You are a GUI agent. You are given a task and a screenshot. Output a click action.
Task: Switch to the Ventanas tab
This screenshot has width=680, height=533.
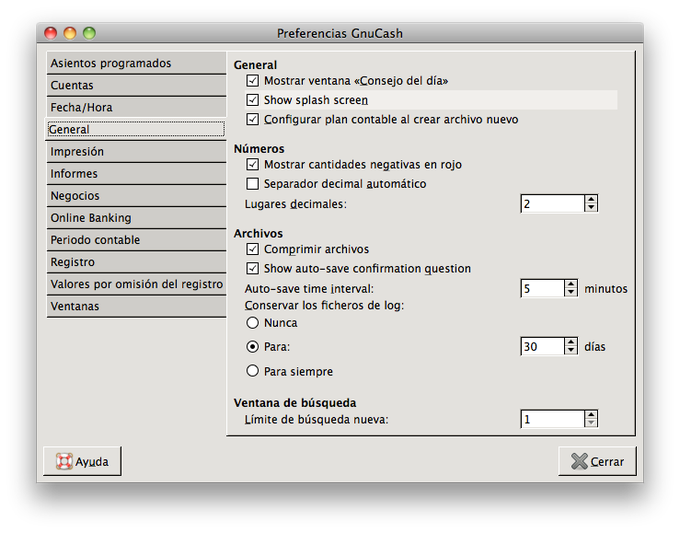coord(136,306)
